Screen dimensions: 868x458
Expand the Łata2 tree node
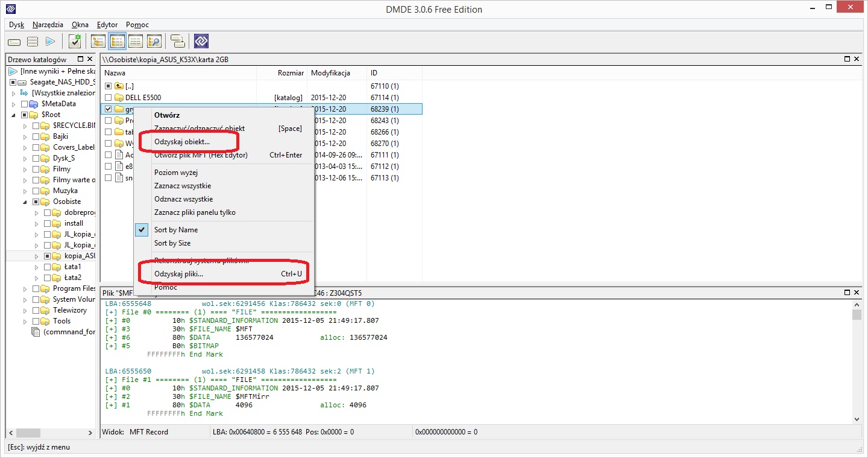tap(37, 278)
